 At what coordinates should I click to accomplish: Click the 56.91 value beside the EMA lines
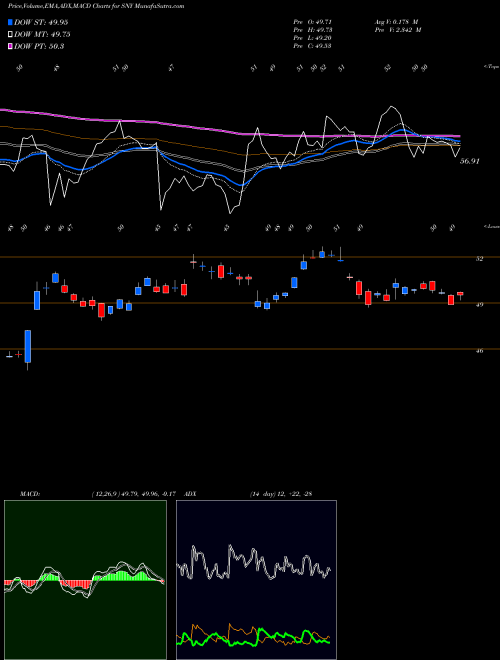click(x=470, y=161)
